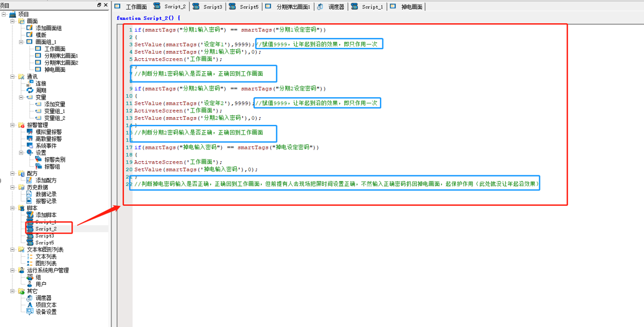Collapse the 项目 root node
Image resolution: width=644 pixels, height=327 pixels.
pos(4,14)
